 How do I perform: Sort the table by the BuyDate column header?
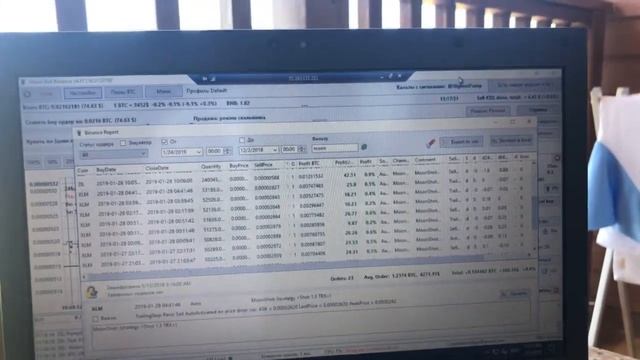[107, 169]
